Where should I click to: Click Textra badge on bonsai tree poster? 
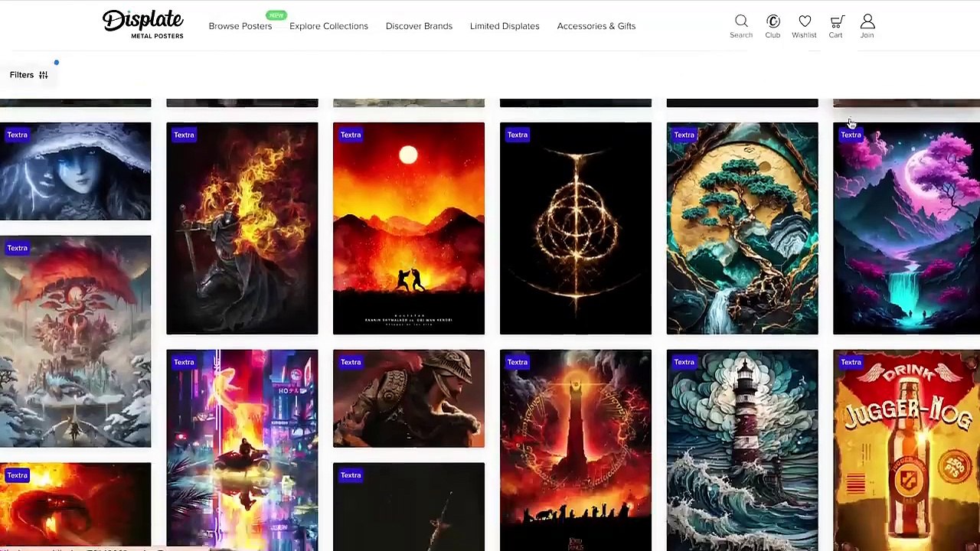tap(684, 135)
